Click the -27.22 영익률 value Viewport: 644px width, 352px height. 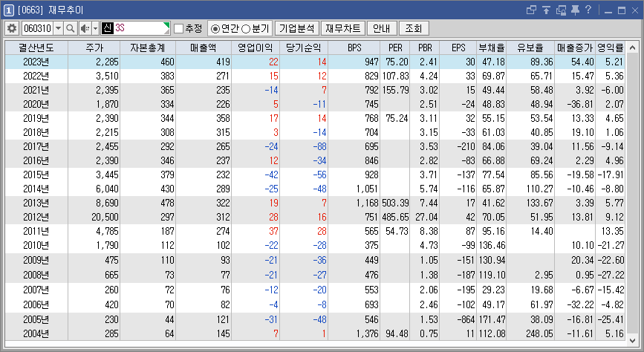click(611, 275)
